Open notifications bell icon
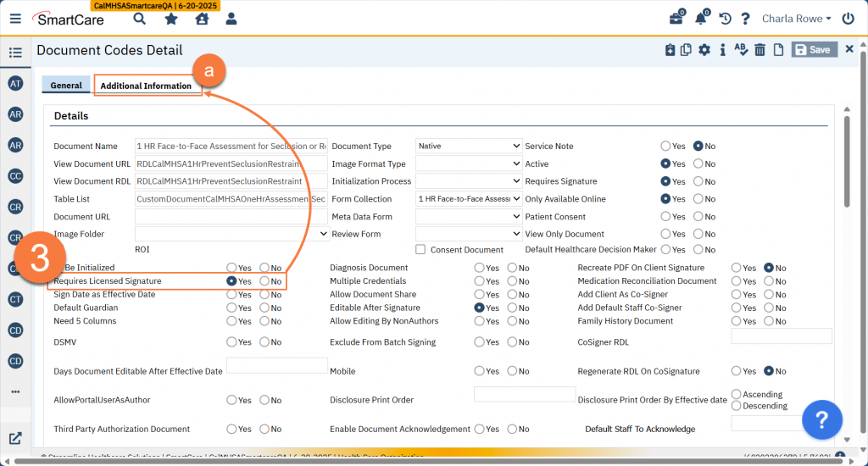Screen dimensions: 868x466 click(701, 19)
